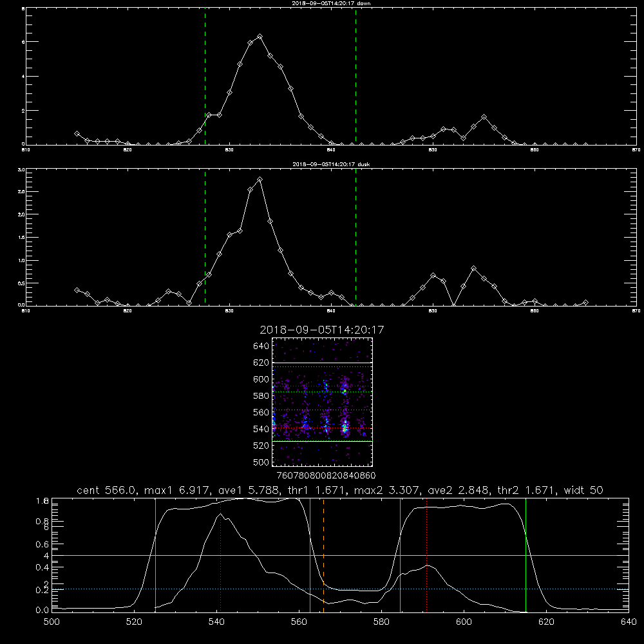Screen dimensions: 644x644
Task: Click the solid white horizontal line at level 4 in the bottom plot
Action: click(x=340, y=555)
